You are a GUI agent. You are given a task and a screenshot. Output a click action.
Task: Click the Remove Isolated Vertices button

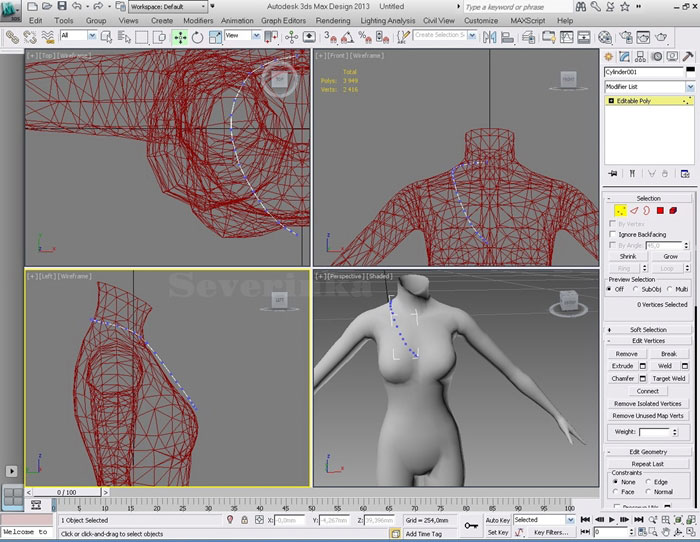[648, 403]
